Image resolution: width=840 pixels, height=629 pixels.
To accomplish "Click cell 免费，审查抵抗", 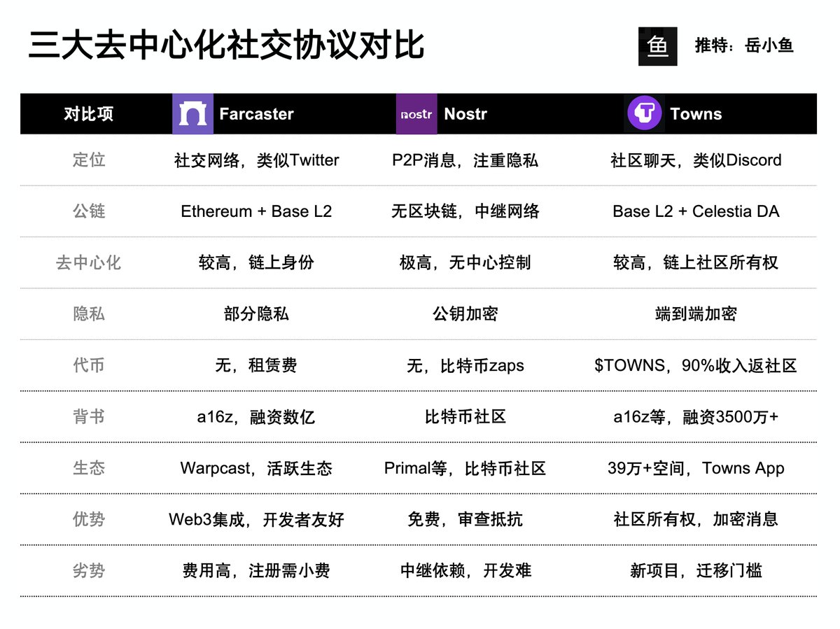I will pyautogui.click(x=465, y=519).
